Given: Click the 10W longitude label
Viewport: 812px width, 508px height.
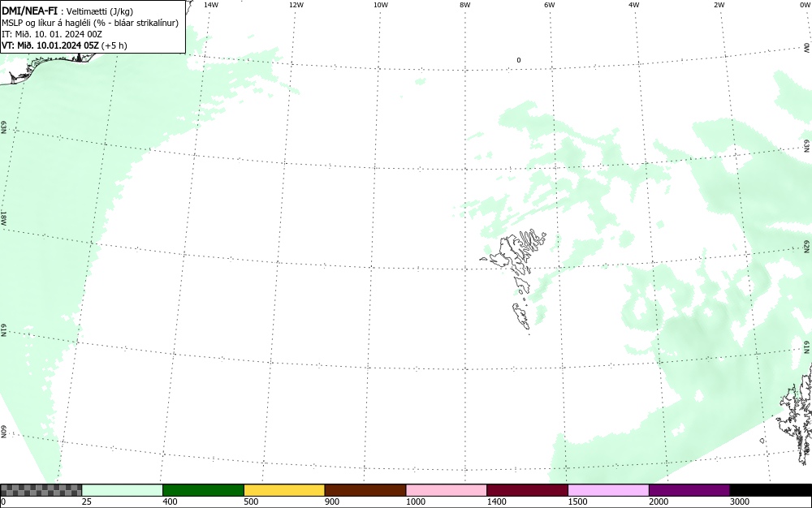Looking at the screenshot, I should [x=381, y=5].
